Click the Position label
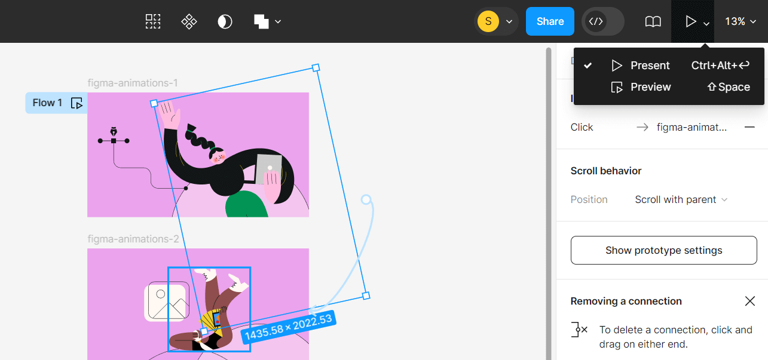 coord(589,199)
